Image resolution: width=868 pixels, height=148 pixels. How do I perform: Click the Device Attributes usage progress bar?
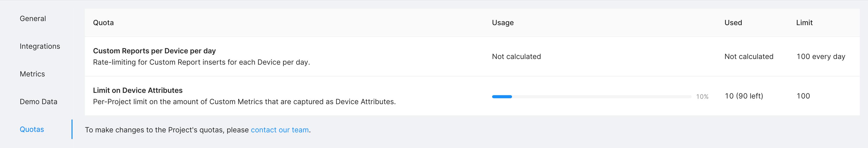[x=591, y=97]
